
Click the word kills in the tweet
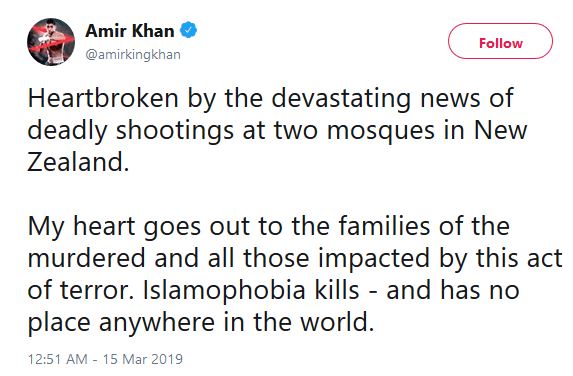pyautogui.click(x=337, y=290)
